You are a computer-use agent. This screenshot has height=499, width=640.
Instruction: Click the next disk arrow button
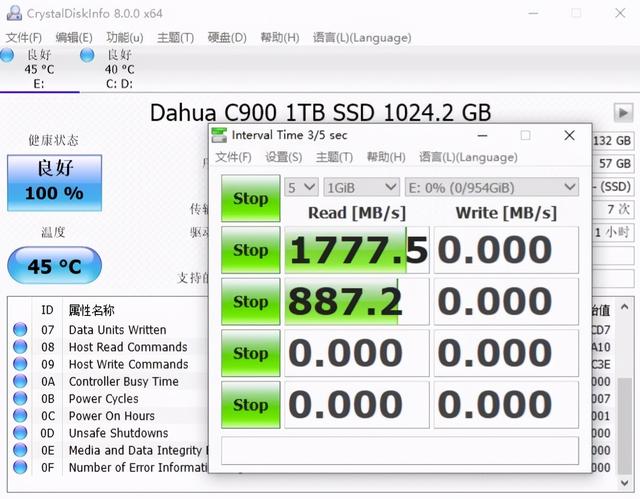pos(624,113)
